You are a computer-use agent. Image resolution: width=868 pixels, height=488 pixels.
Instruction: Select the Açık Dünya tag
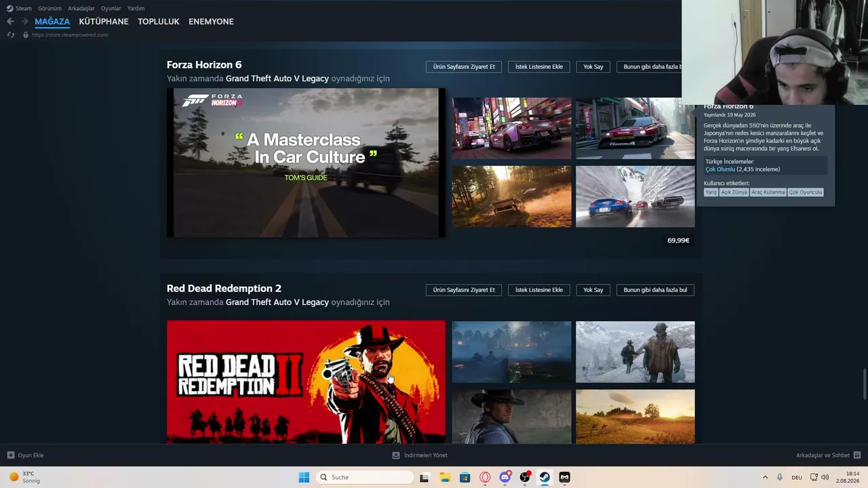pos(734,192)
